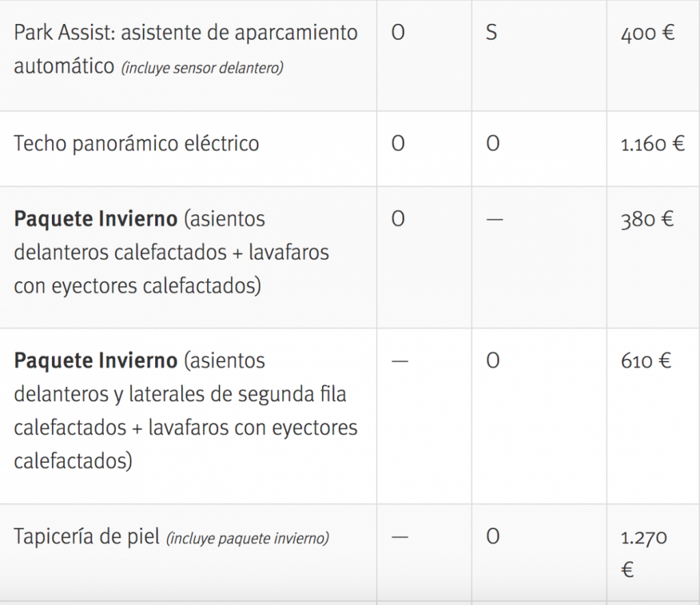Select the 'O' in the 380 € row
The image size is (700, 605).
click(398, 219)
